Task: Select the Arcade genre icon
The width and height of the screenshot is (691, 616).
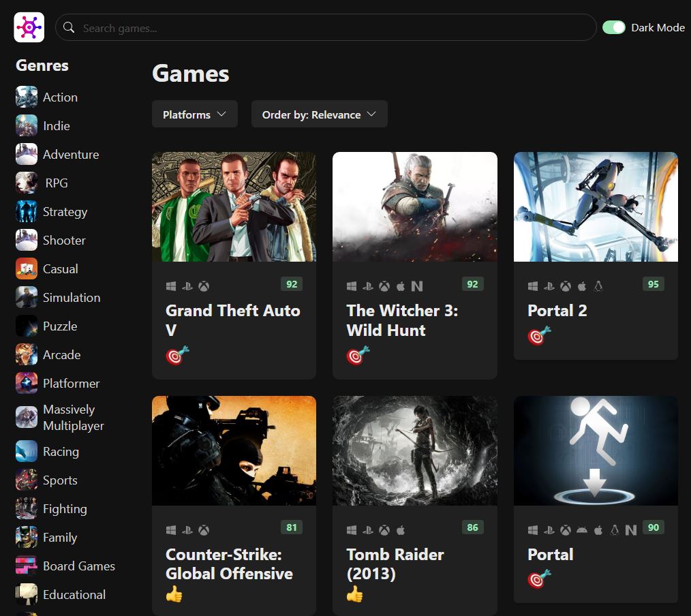Action: click(27, 355)
